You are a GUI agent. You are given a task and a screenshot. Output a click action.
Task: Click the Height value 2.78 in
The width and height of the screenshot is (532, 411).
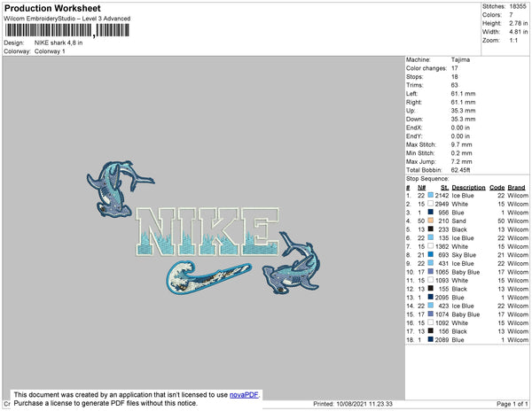point(518,23)
